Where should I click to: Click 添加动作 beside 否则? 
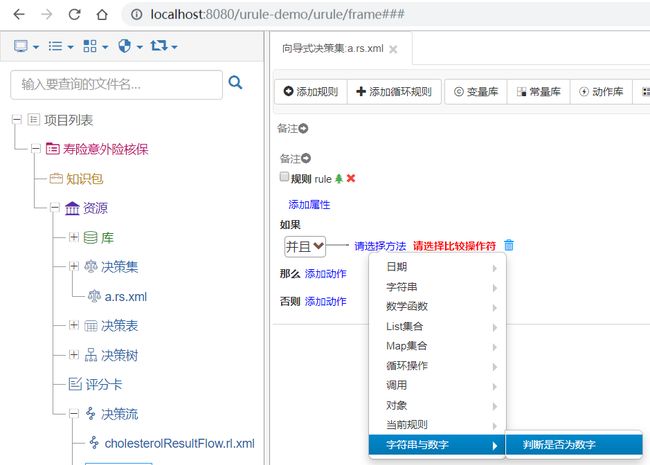tap(325, 302)
